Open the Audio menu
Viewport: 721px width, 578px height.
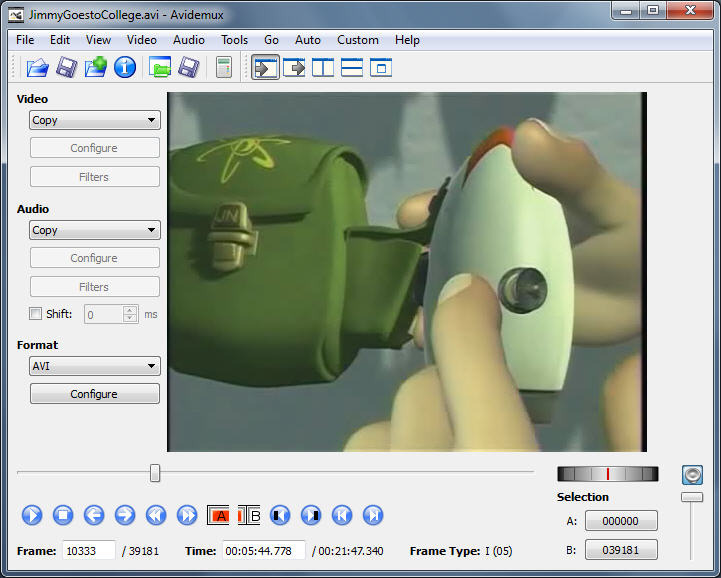pyautogui.click(x=189, y=40)
